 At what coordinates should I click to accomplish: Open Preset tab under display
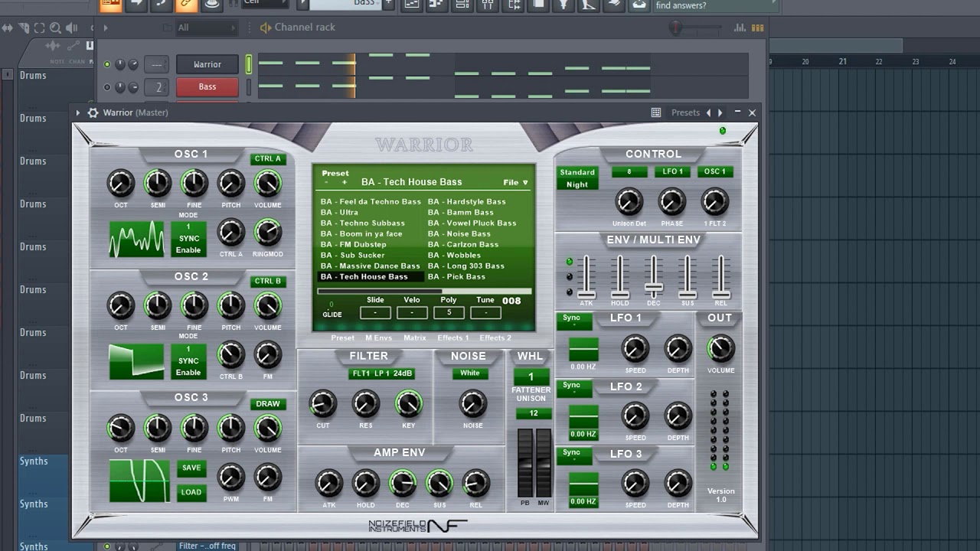tap(342, 337)
